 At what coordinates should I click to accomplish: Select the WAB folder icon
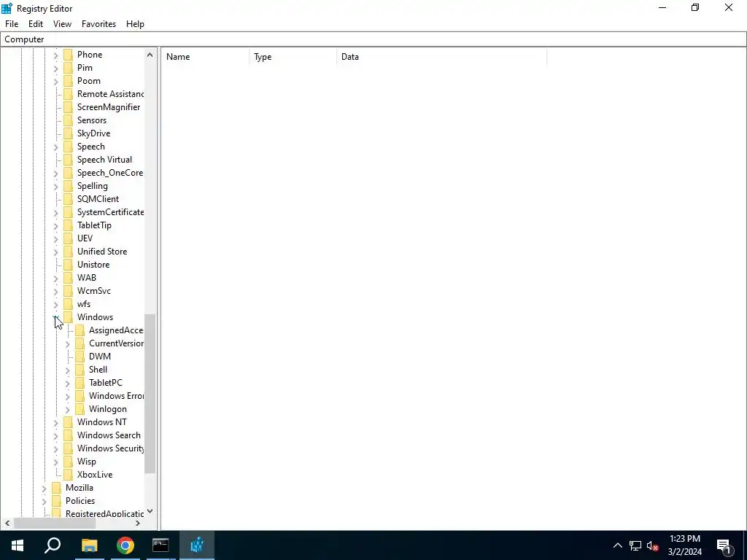[x=68, y=278]
